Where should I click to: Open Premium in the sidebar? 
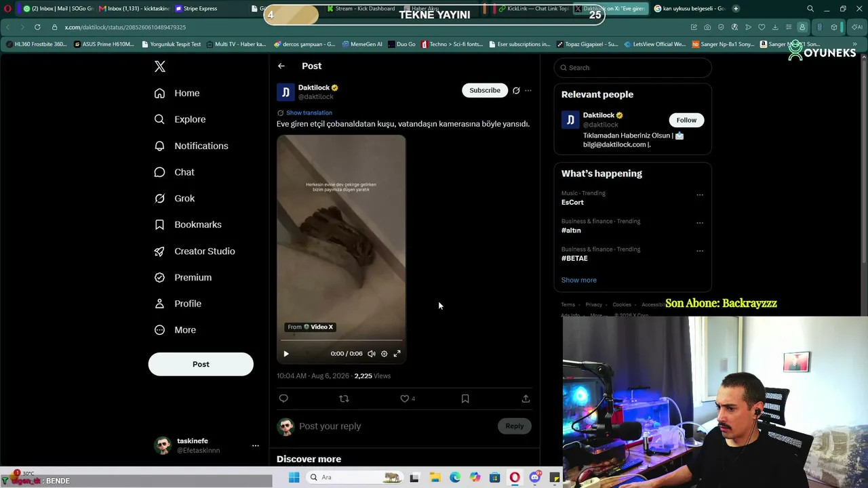(x=183, y=277)
